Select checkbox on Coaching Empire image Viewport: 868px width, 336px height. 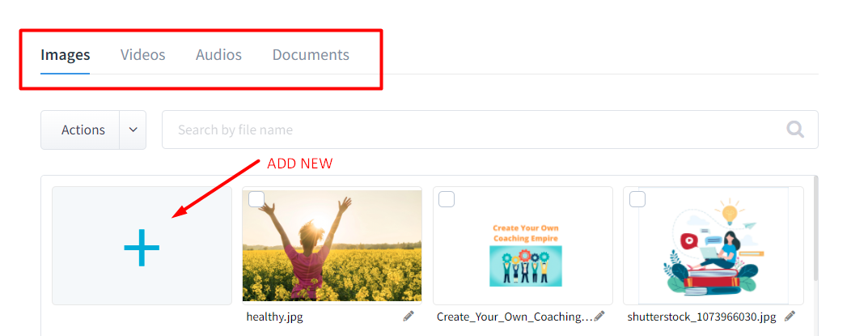click(447, 199)
